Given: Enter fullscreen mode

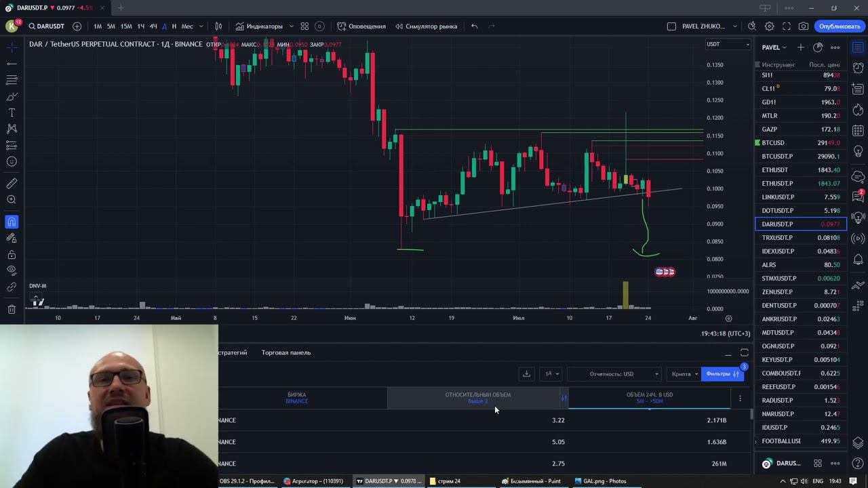Looking at the screenshot, I should (x=787, y=26).
